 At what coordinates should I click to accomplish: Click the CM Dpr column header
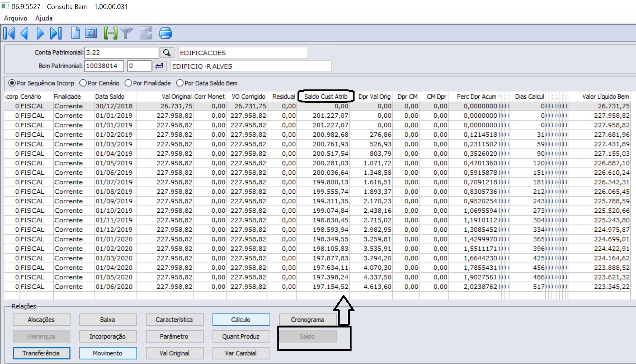(434, 96)
